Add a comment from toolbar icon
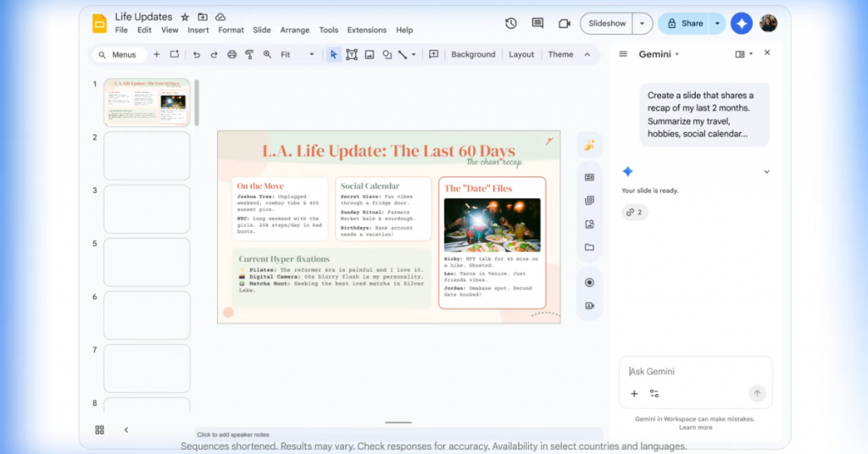The image size is (868, 454). point(433,54)
